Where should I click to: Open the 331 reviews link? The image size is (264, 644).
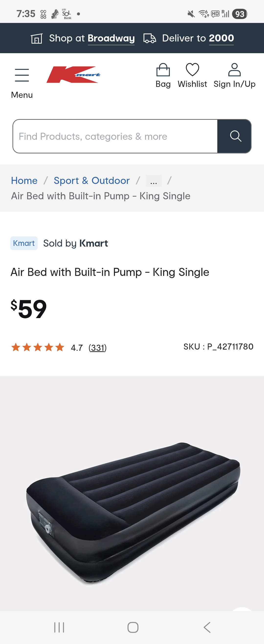[x=98, y=348]
